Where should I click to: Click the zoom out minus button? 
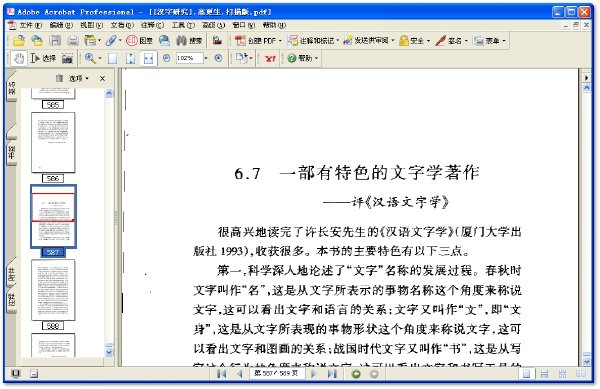pyautogui.click(x=166, y=58)
